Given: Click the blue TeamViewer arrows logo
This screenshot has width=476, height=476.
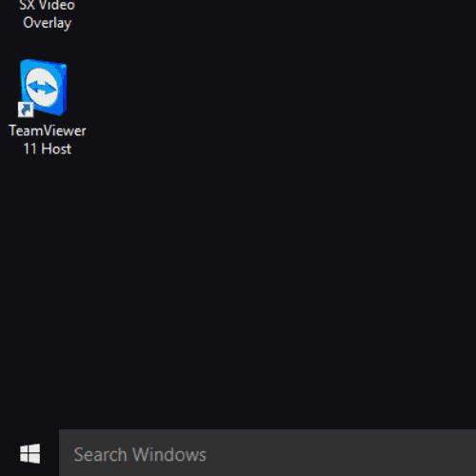Looking at the screenshot, I should (42, 87).
